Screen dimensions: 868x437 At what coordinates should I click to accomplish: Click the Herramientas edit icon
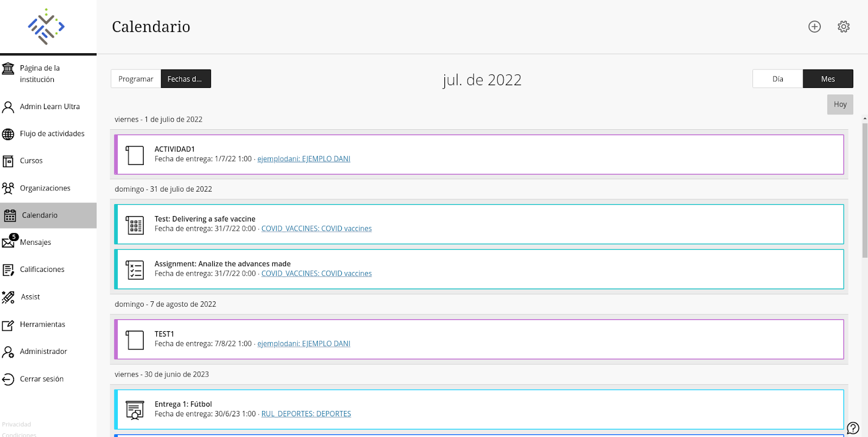tap(8, 325)
